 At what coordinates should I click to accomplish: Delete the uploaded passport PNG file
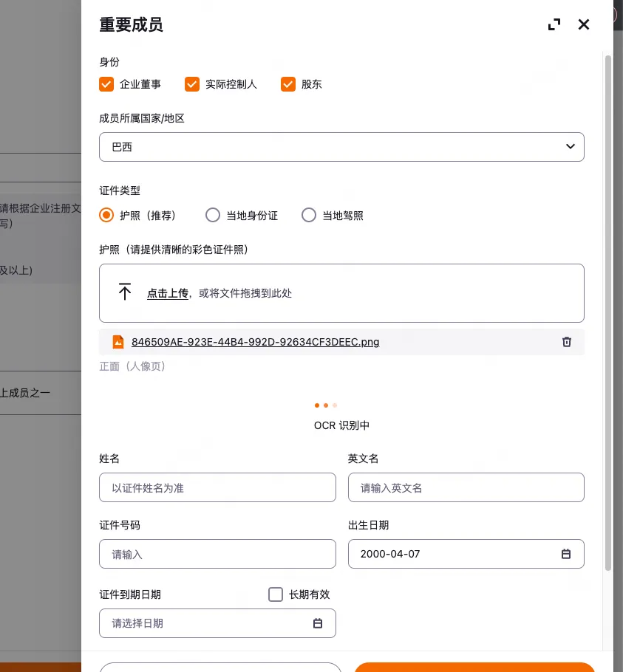click(567, 342)
